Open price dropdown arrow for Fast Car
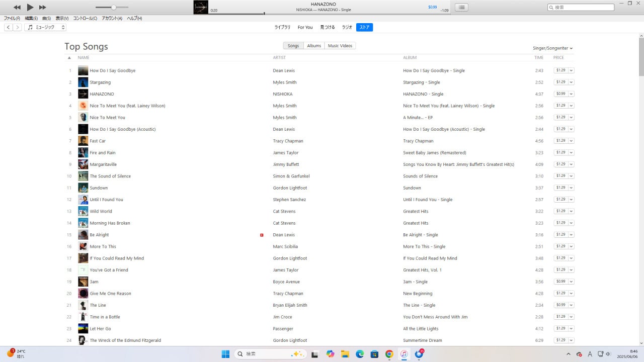 [x=572, y=141]
